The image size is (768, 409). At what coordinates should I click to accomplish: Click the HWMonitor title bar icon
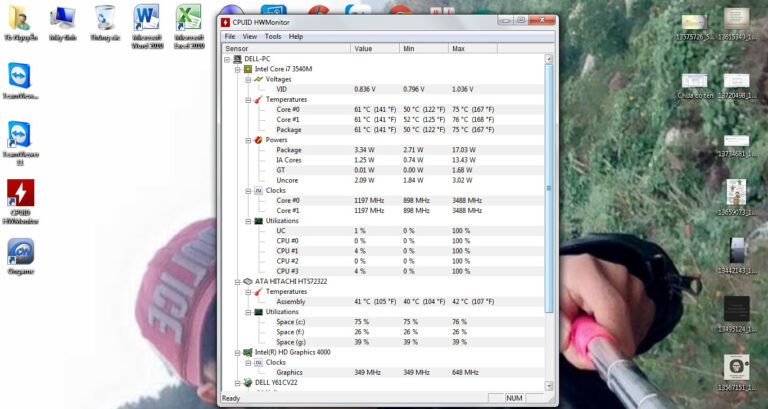click(225, 23)
